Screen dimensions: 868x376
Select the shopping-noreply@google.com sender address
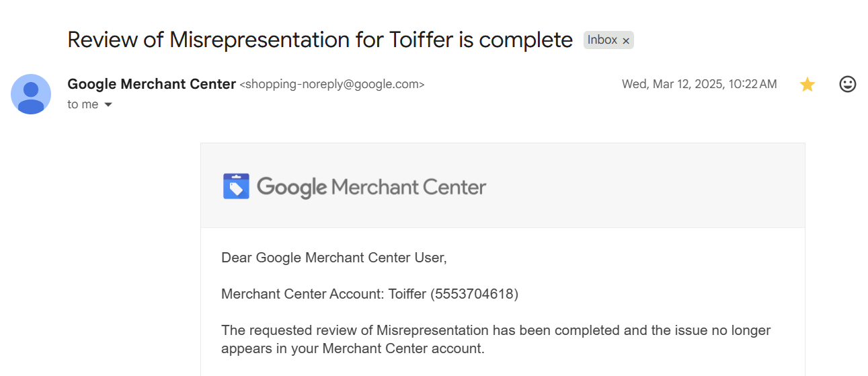pyautogui.click(x=332, y=85)
